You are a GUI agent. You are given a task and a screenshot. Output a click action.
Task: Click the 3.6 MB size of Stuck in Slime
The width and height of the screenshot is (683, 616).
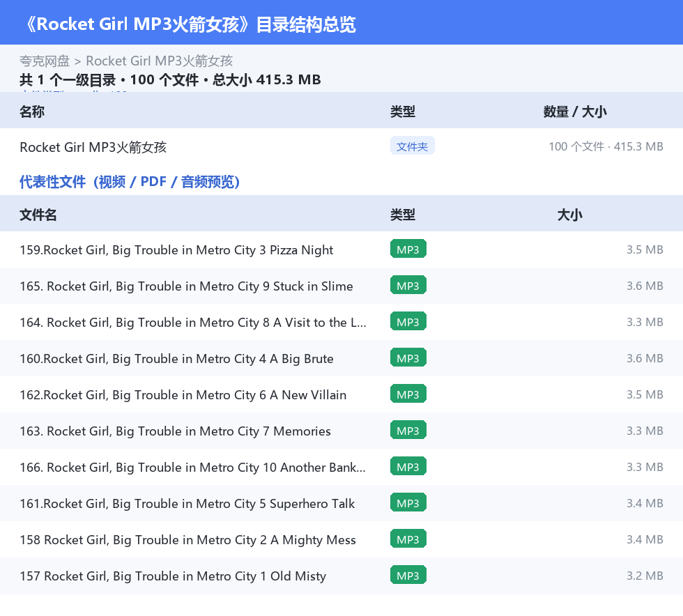point(645,286)
